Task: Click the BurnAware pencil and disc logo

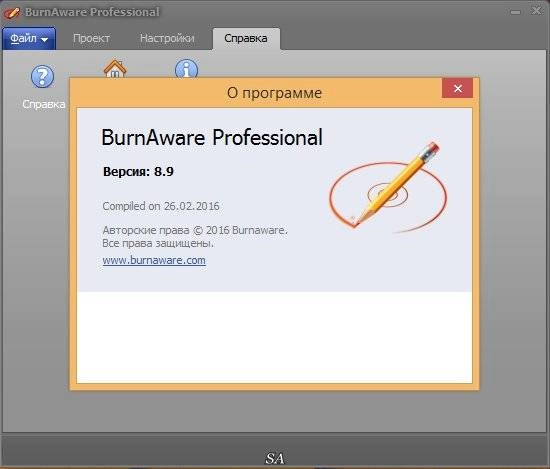Action: (388, 188)
